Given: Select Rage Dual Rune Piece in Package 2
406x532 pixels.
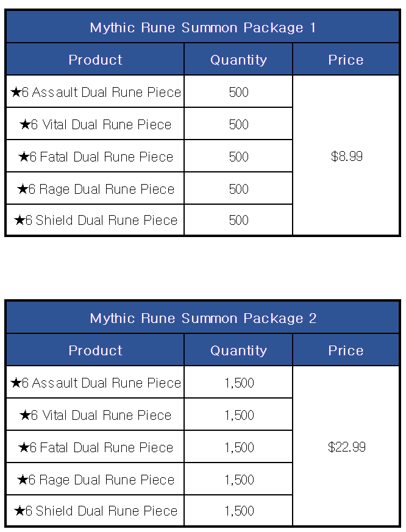Looking at the screenshot, I should point(95,479).
